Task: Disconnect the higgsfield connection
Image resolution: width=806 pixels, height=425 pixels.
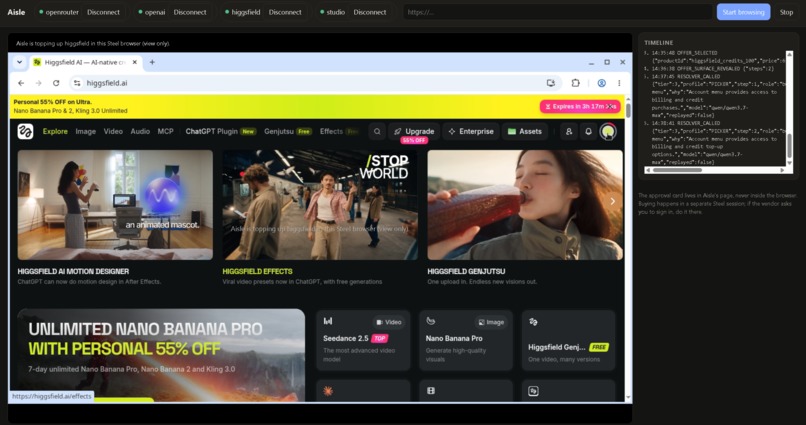Action: click(x=285, y=12)
